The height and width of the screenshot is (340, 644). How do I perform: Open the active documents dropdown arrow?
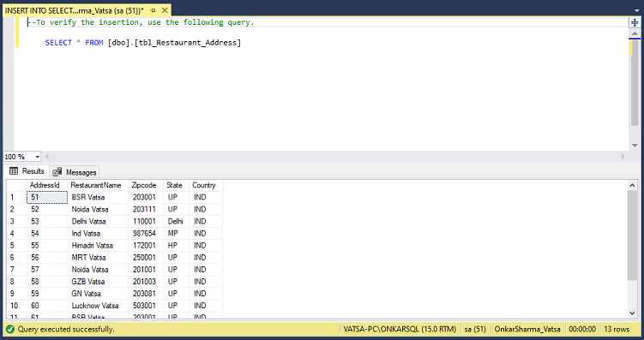637,10
